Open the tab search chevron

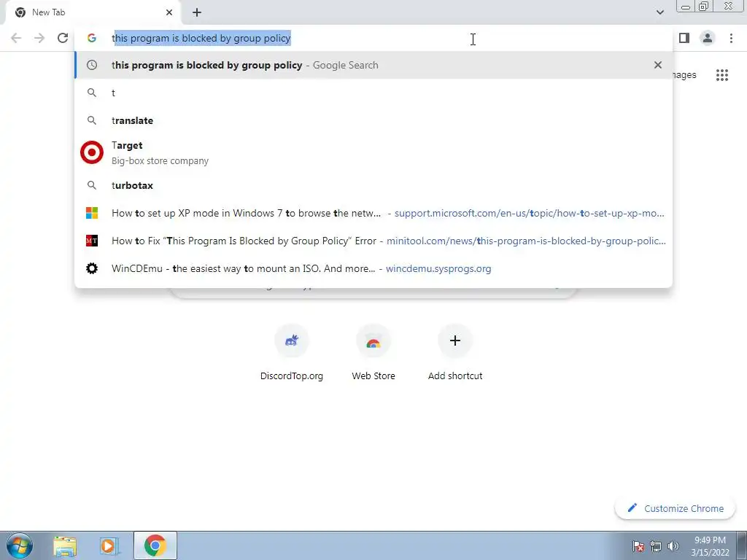click(659, 12)
